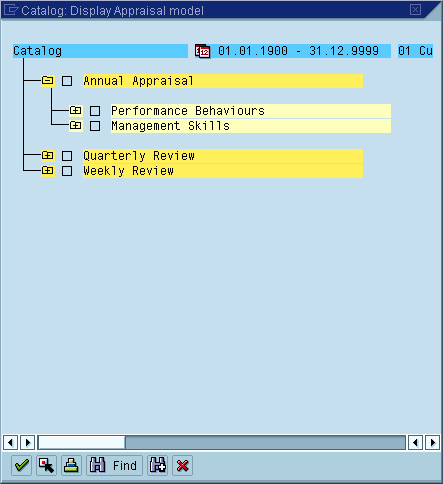Click the Find binoculars button
The height and width of the screenshot is (484, 443).
tap(114, 465)
